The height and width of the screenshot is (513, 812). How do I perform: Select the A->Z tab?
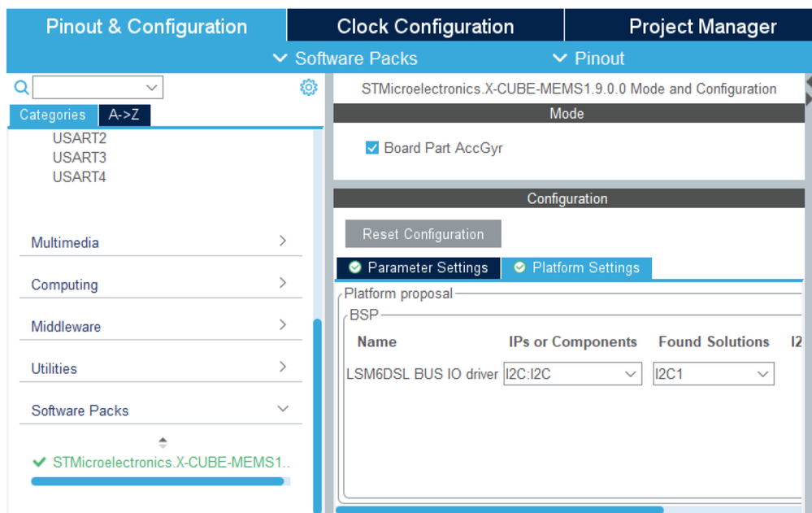click(x=124, y=115)
